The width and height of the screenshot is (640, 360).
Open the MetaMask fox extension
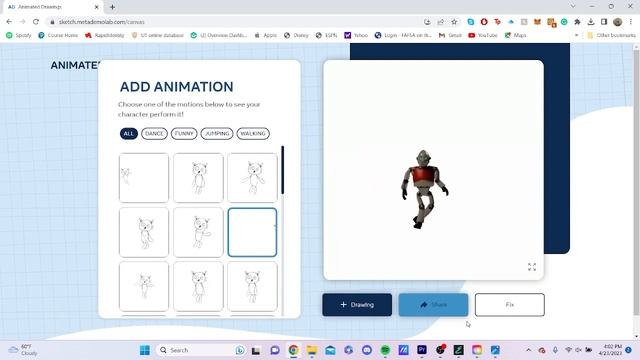[x=537, y=22]
